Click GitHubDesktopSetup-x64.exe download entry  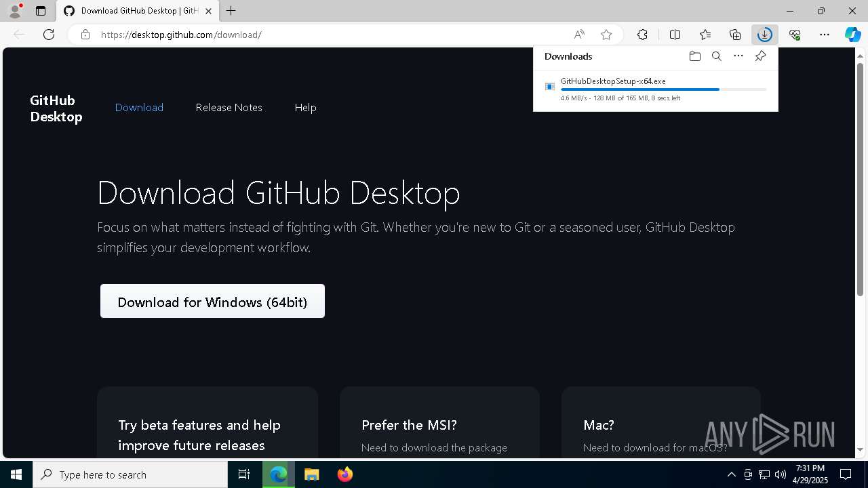tap(655, 89)
